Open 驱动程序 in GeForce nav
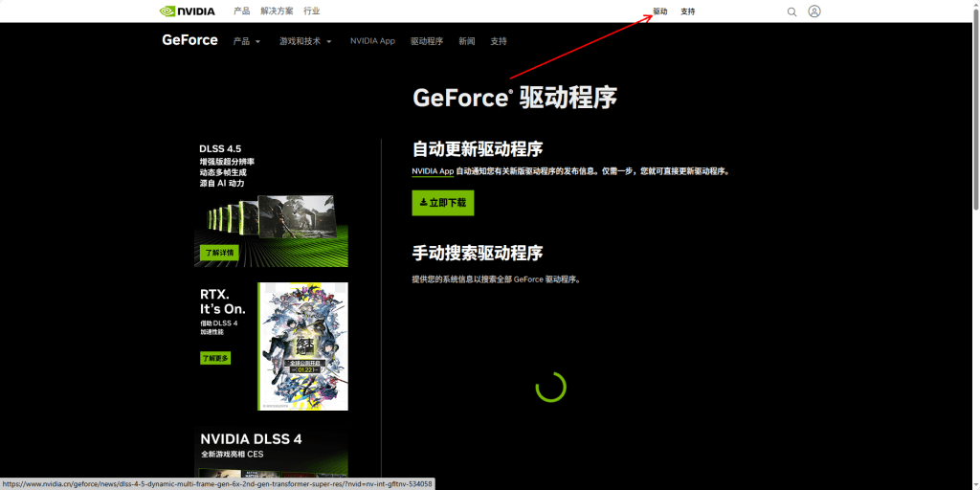Screen dimensions: 980x490 click(x=427, y=41)
